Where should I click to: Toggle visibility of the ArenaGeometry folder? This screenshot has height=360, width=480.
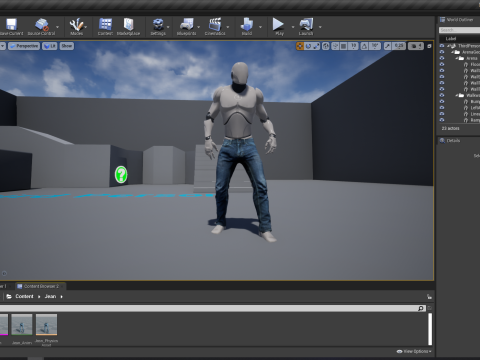point(442,52)
